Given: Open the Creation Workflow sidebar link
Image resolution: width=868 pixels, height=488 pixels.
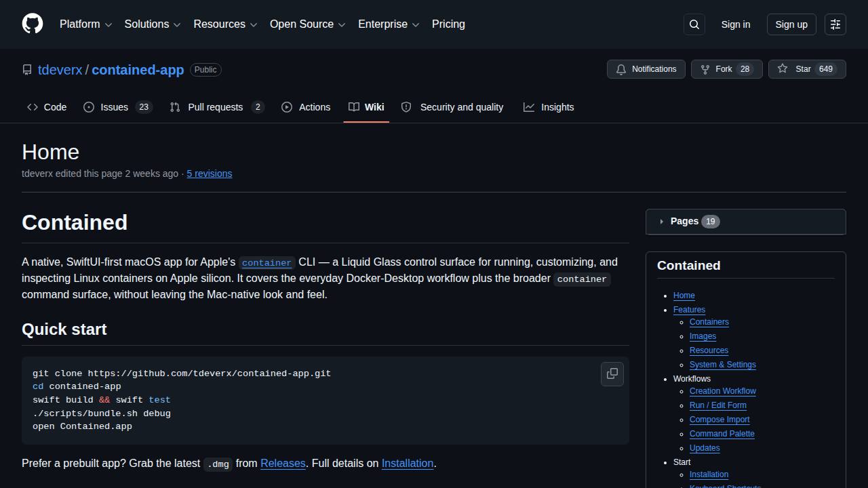Looking at the screenshot, I should pyautogui.click(x=723, y=391).
